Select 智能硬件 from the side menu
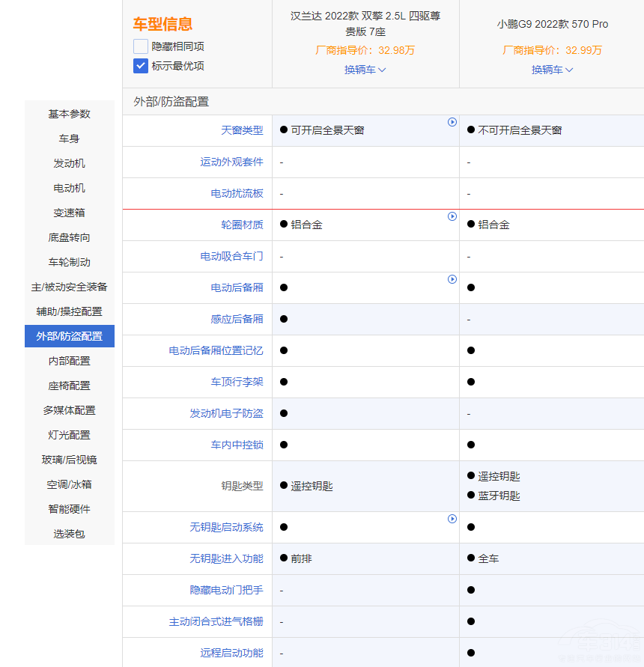The image size is (644, 667). click(x=70, y=509)
